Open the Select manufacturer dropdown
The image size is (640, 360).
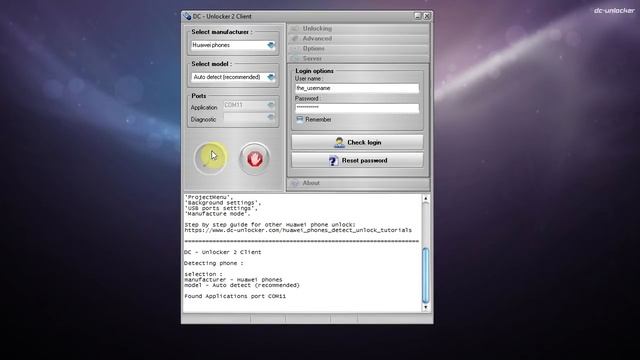[233, 45]
